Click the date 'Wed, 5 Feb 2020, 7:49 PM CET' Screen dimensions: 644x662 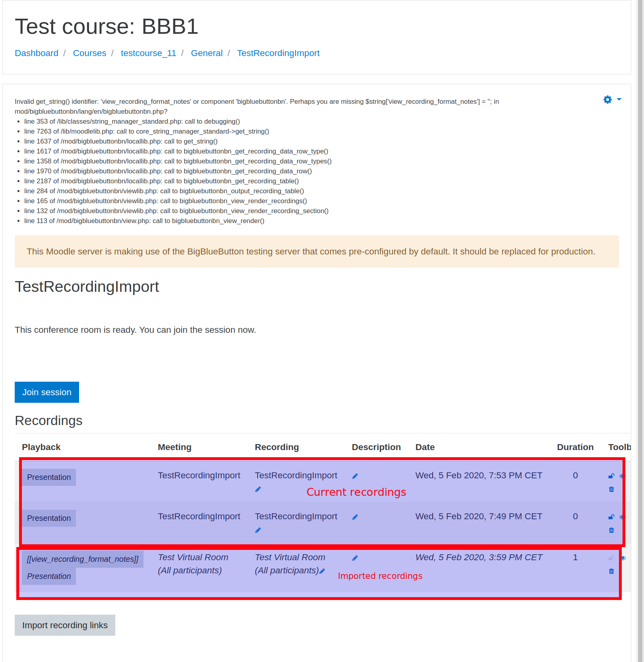(479, 516)
